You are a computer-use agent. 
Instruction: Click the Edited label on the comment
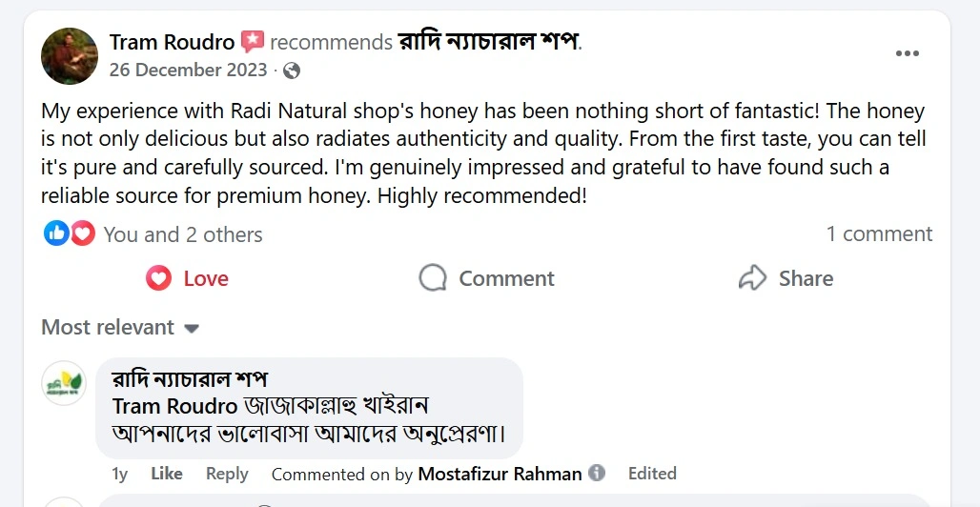tap(652, 473)
